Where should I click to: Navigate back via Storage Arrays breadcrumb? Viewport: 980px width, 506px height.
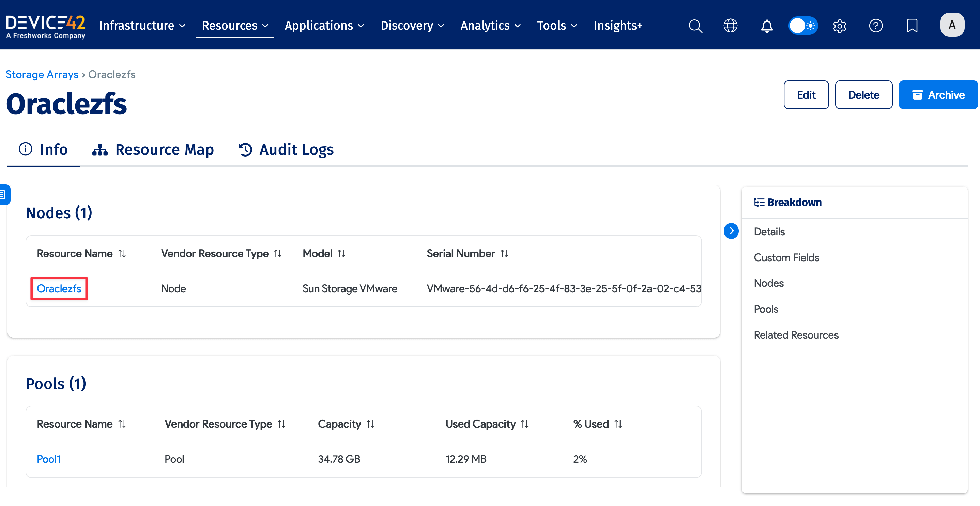pos(42,74)
